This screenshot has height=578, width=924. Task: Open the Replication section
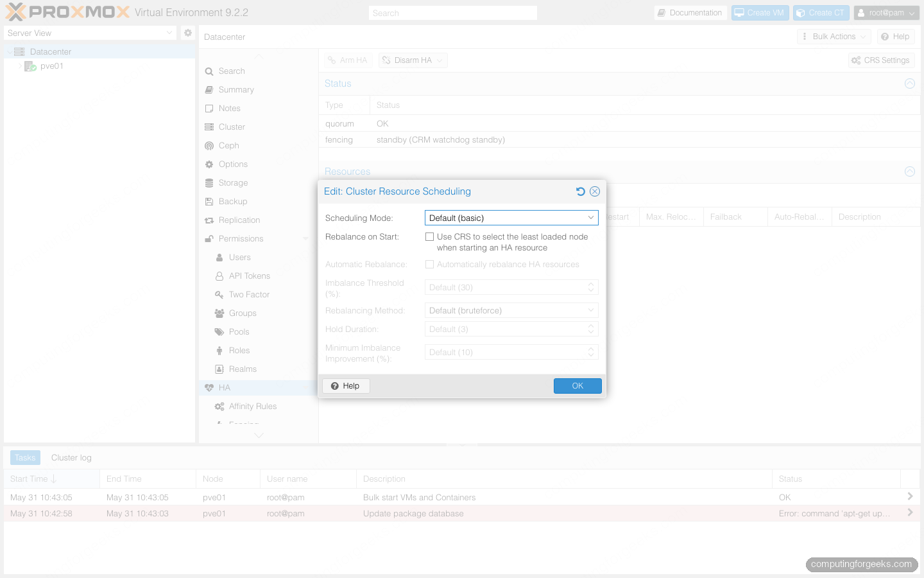239,220
